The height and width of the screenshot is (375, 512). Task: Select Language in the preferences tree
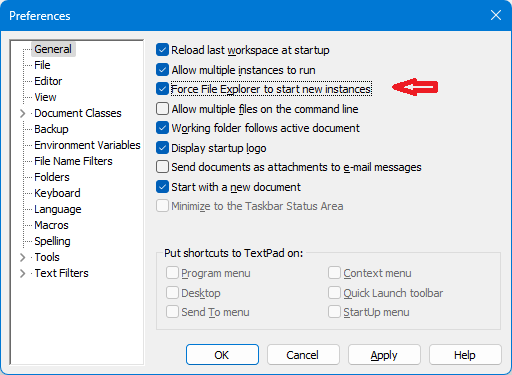[58, 209]
